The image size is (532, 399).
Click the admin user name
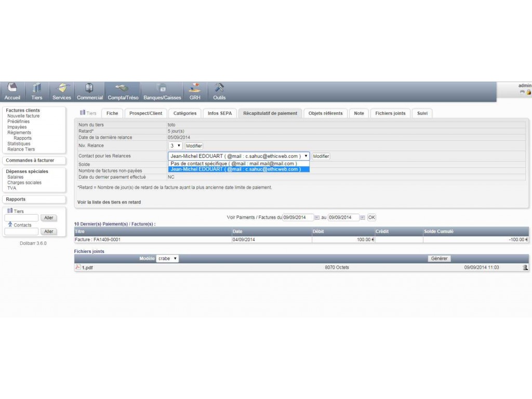click(x=525, y=86)
